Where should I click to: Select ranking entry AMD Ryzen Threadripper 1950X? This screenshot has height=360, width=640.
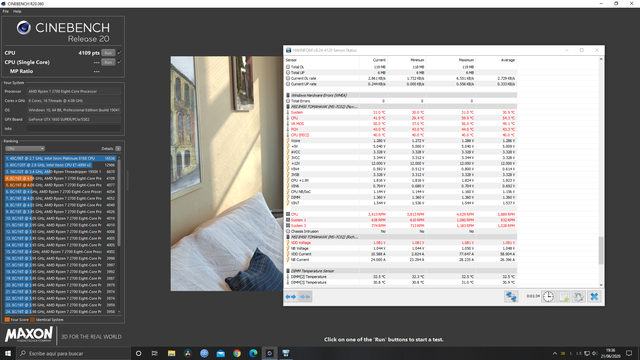click(x=61, y=172)
